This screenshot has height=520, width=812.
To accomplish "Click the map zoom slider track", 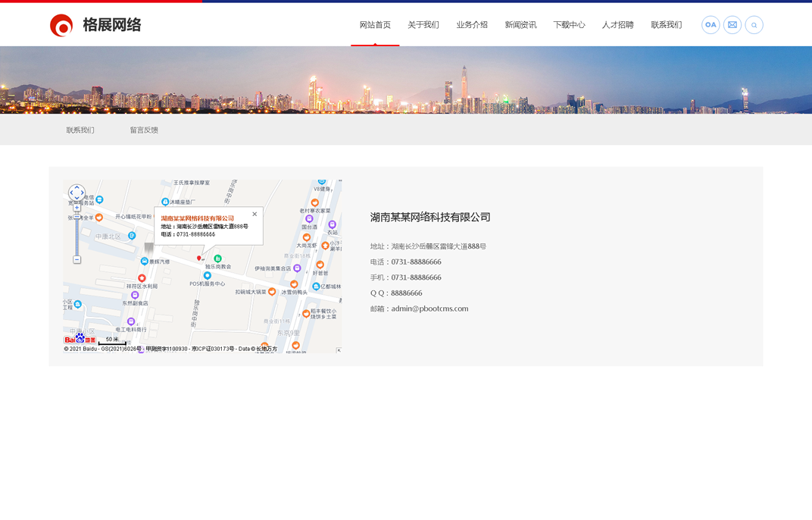I will (77, 233).
